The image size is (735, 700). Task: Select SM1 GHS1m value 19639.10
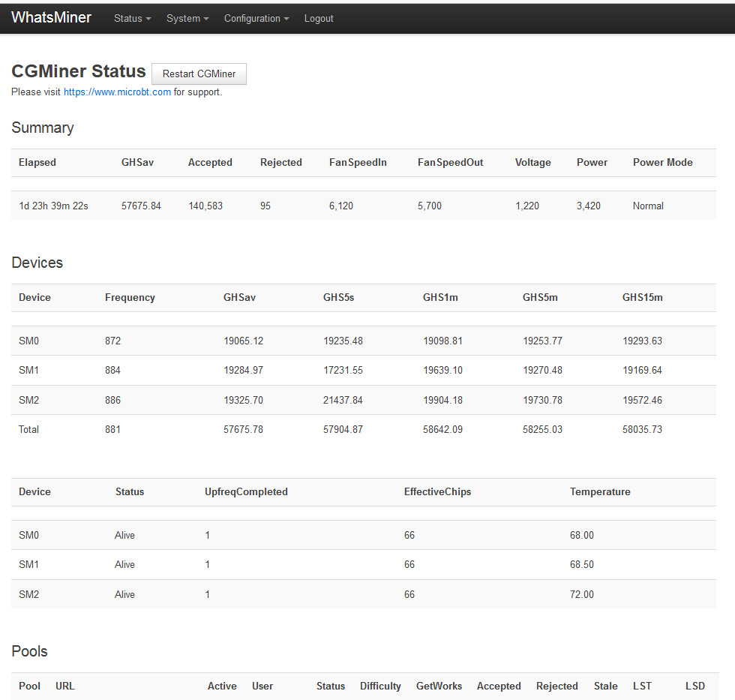[442, 371]
